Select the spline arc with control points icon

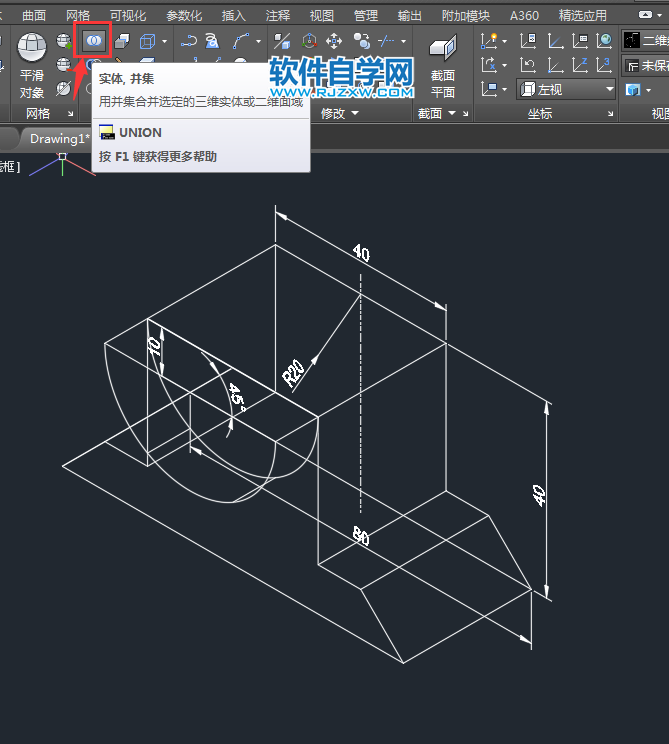click(241, 41)
